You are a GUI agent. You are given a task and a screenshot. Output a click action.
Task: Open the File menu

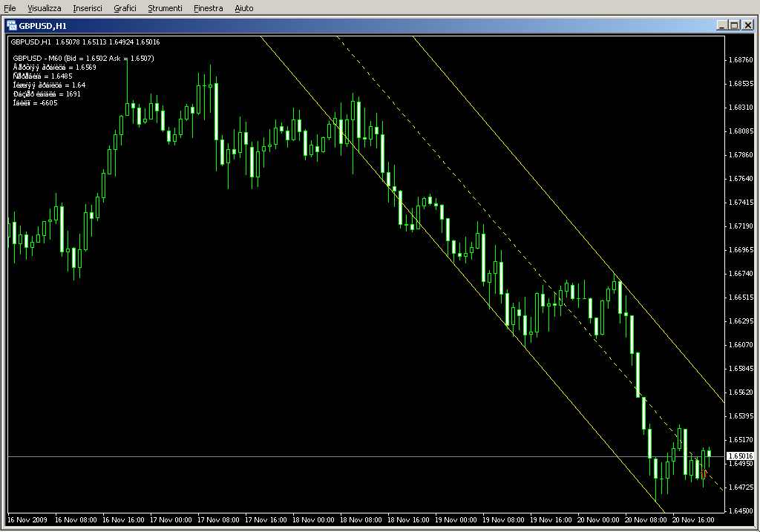(10, 8)
